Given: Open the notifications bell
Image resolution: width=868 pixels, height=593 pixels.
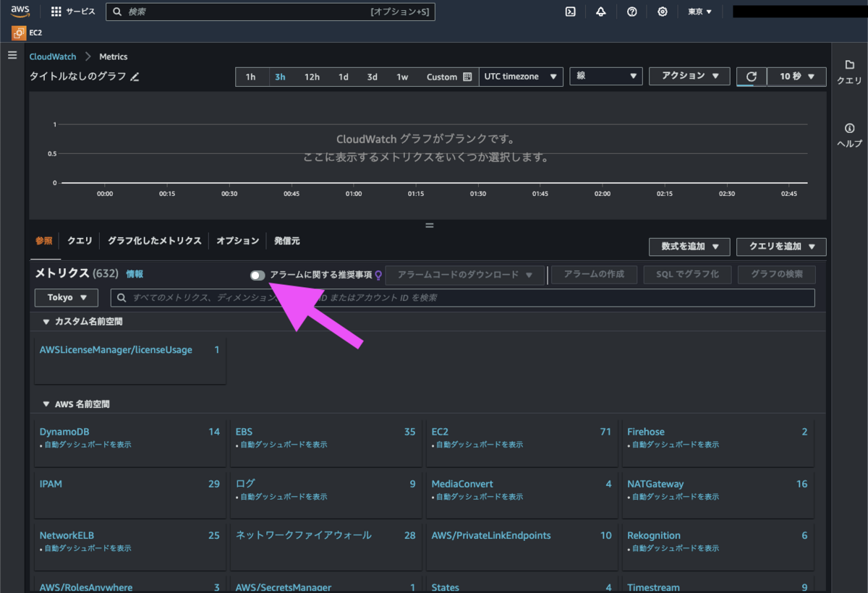Looking at the screenshot, I should 600,12.
